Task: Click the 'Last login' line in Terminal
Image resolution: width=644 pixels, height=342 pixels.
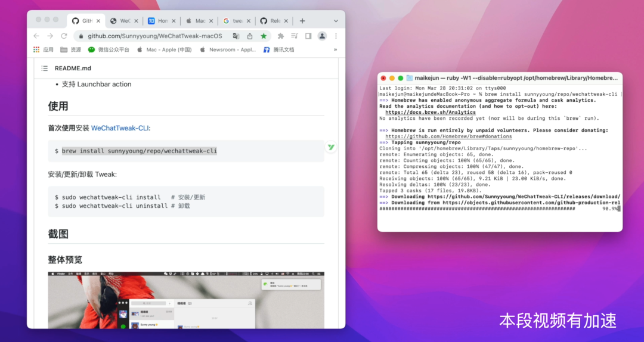Action: coord(442,88)
